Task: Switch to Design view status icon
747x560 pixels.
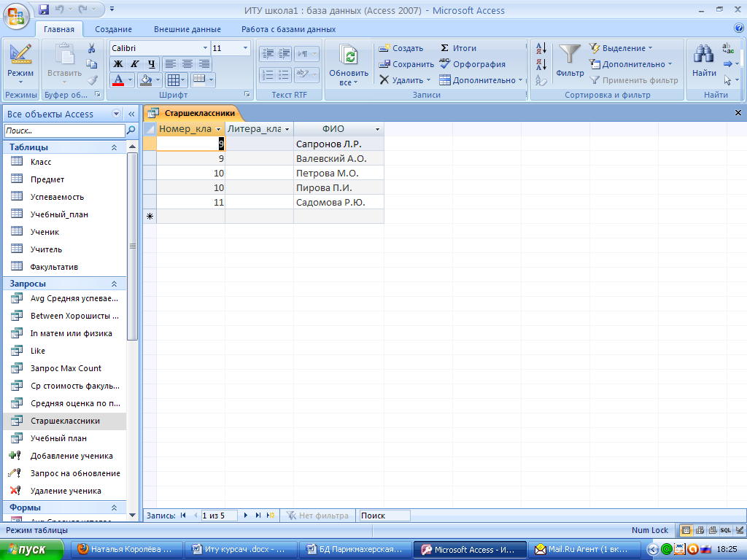Action: (x=740, y=530)
